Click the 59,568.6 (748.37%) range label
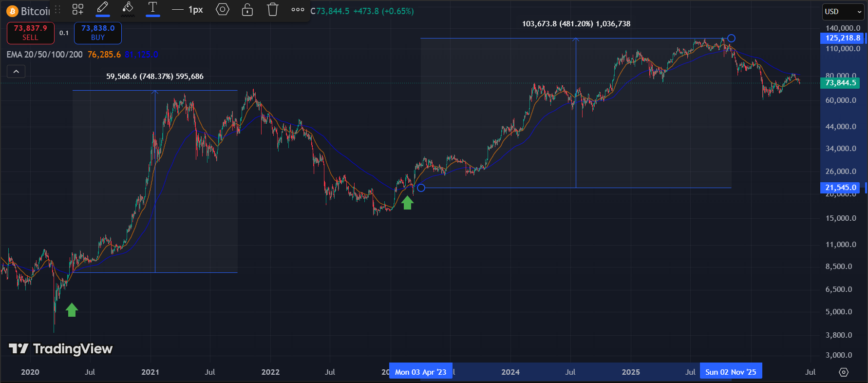The image size is (868, 383). click(x=155, y=77)
